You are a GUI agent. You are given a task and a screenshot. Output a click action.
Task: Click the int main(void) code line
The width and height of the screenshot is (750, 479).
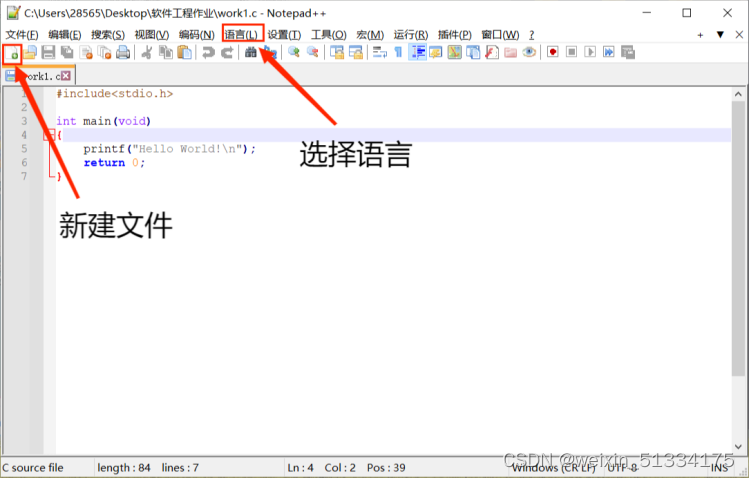coord(103,121)
